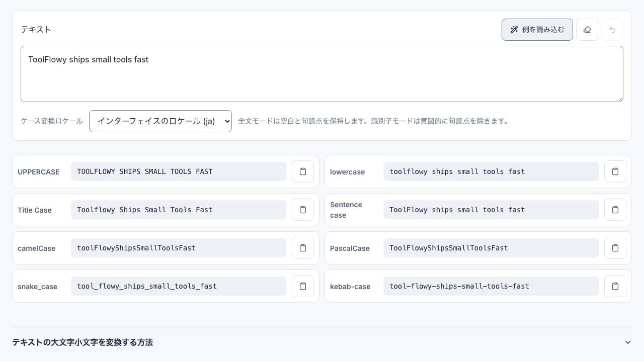The height and width of the screenshot is (362, 644).
Task: Click the Sentence case output field
Action: [x=491, y=210]
